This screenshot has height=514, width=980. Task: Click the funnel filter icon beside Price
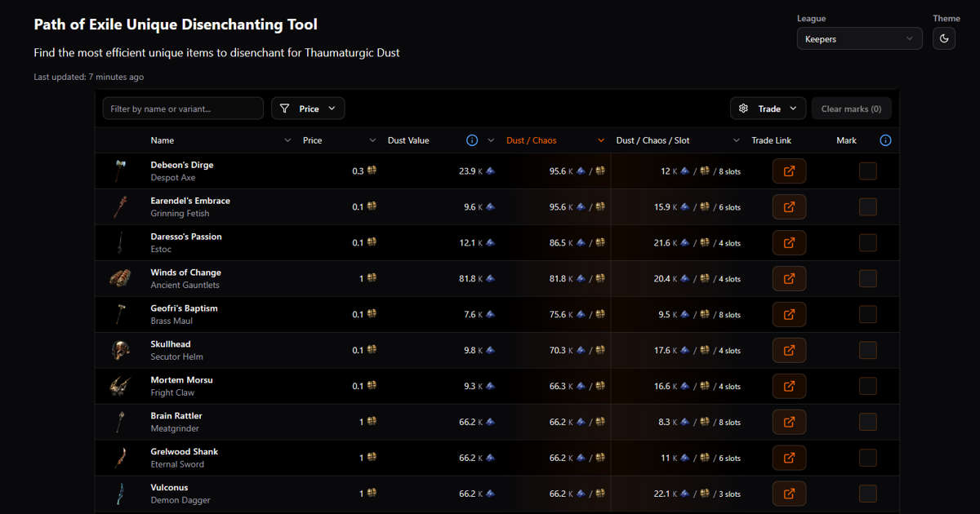tap(284, 108)
